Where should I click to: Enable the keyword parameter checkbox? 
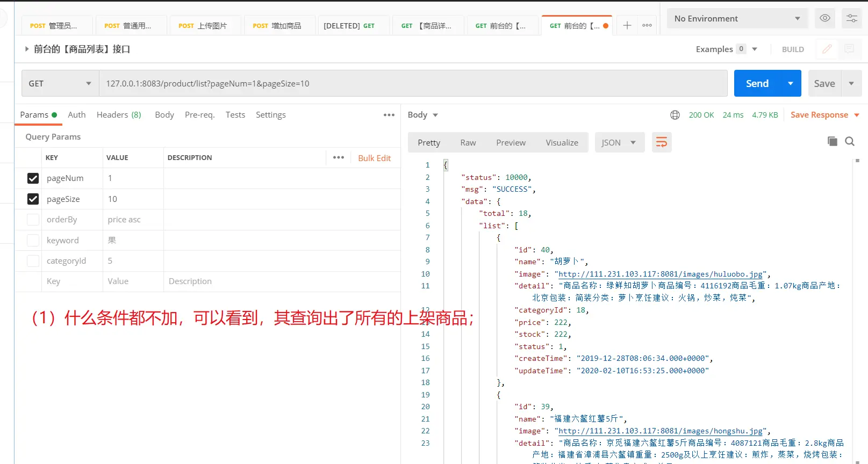33,241
